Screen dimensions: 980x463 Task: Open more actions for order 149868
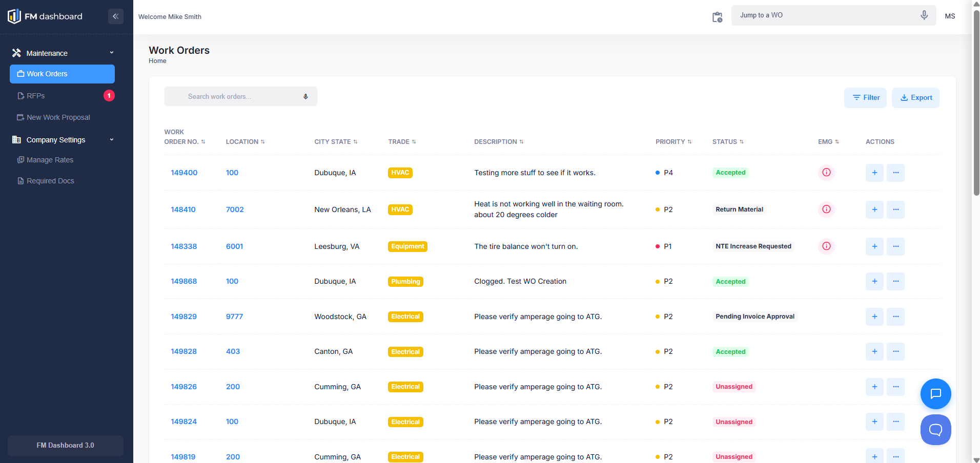pos(896,281)
